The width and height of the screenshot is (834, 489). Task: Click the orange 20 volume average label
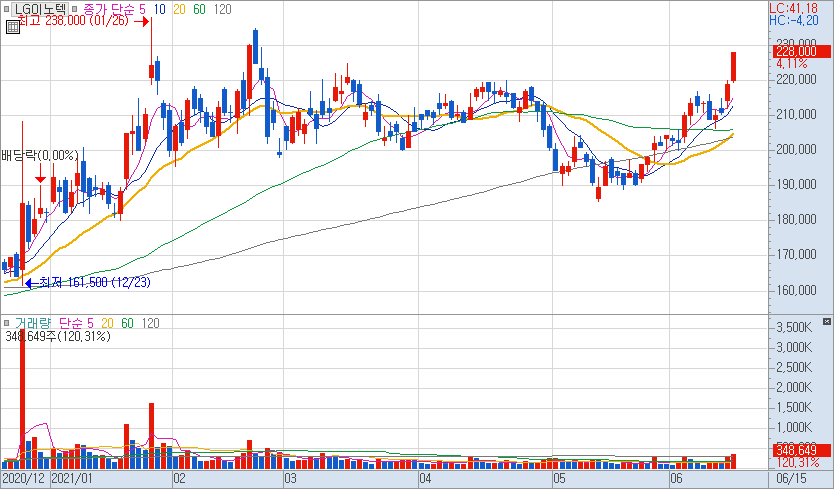107,323
